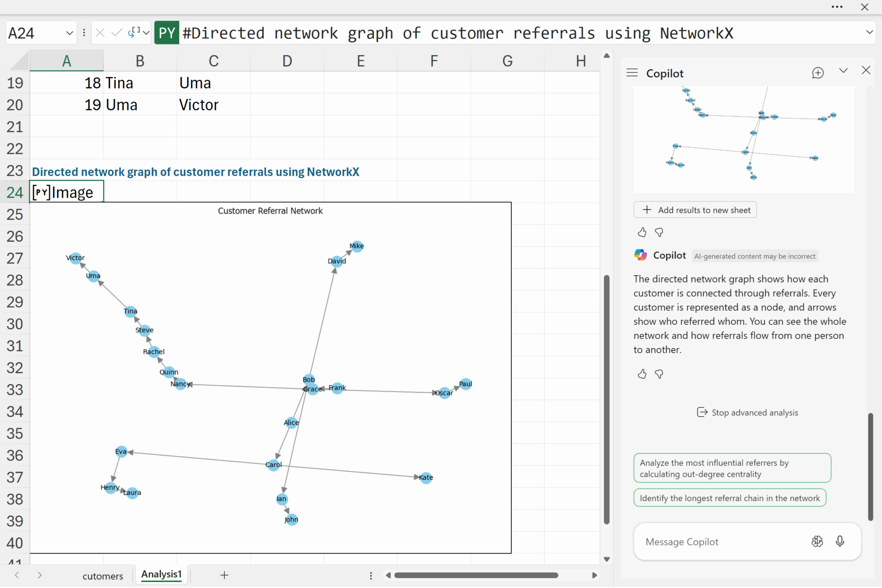Click Stop advanced analysis
Image resolution: width=882 pixels, height=588 pixels.
(747, 413)
